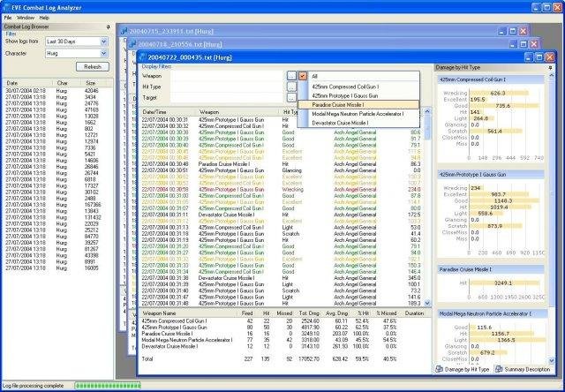Open the Window menu

click(26, 18)
